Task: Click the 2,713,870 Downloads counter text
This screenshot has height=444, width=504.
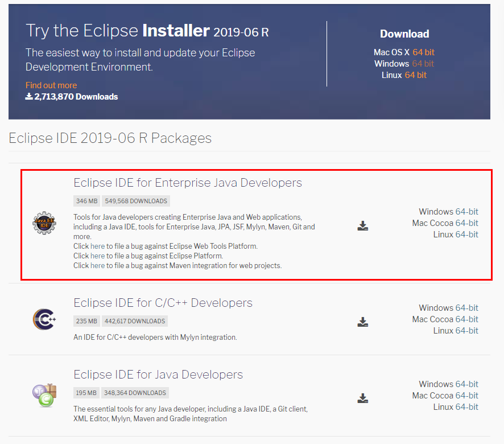Action: tap(76, 97)
